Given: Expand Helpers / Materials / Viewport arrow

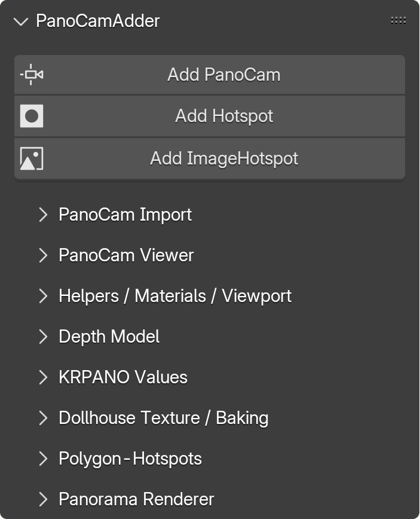Looking at the screenshot, I should (42, 296).
